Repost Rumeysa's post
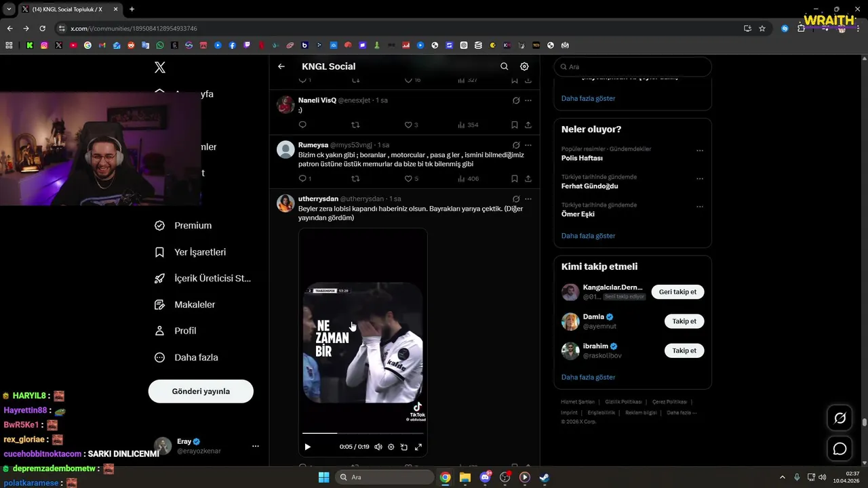 click(x=355, y=179)
